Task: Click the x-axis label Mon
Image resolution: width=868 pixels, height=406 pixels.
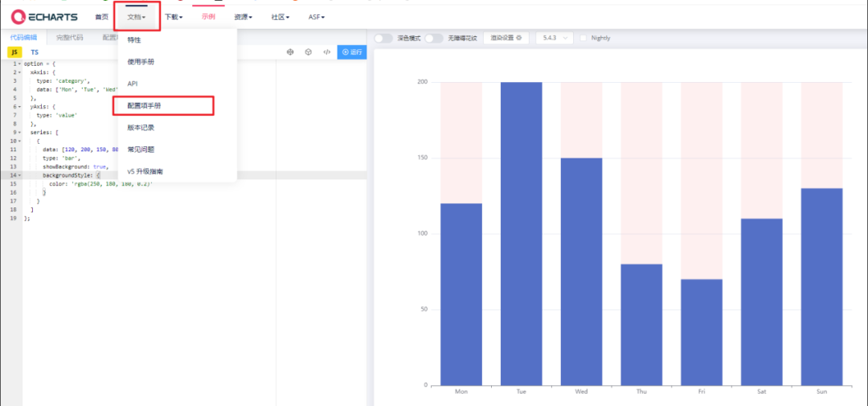Action: pos(461,392)
